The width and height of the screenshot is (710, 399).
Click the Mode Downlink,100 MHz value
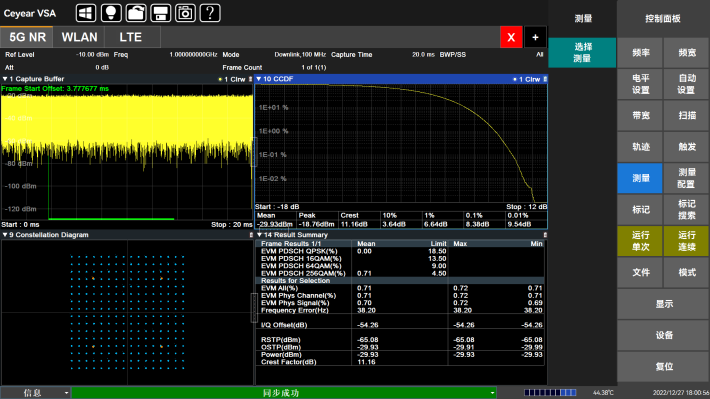coord(300,54)
